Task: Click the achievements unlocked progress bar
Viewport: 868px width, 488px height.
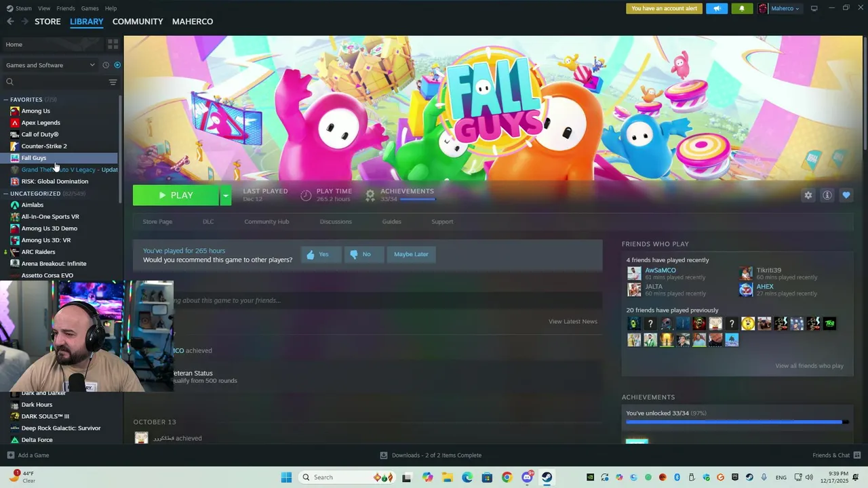Action: [x=736, y=422]
